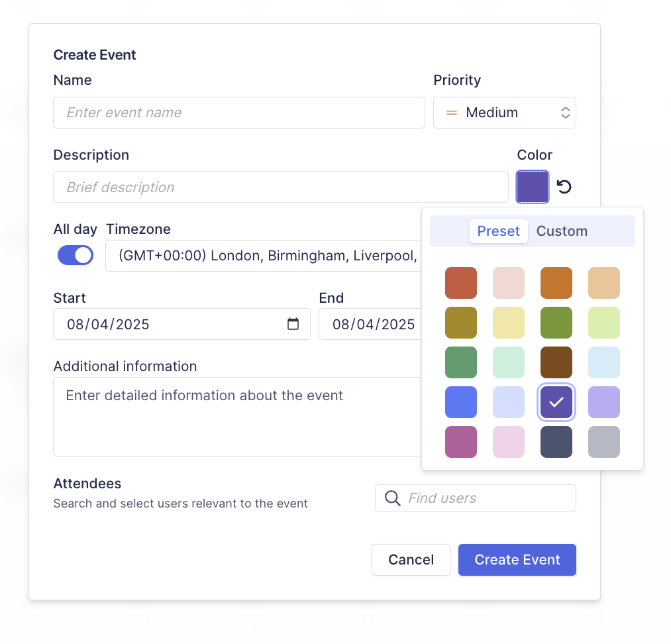Open the Timezone selector for London
The height and width of the screenshot is (644, 671).
tap(265, 255)
